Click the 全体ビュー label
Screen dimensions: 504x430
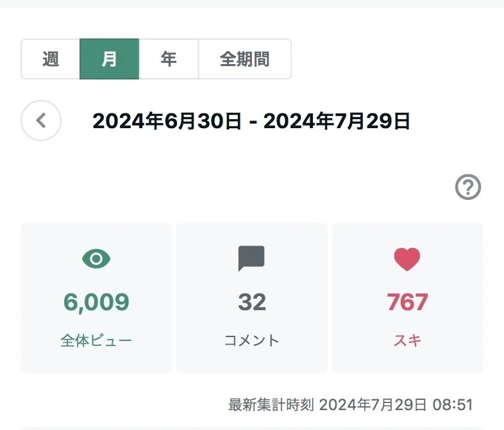(x=96, y=340)
